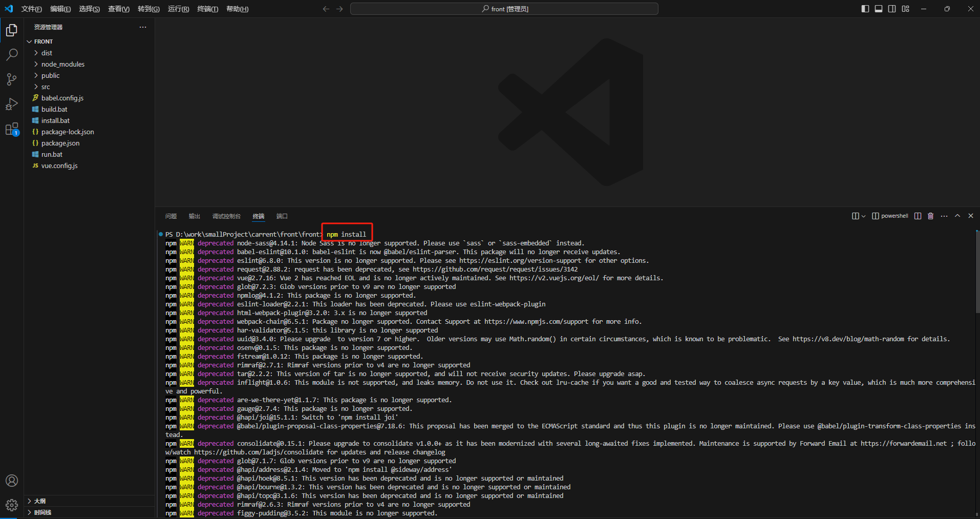Open explorer panel more actions ellipsis
Image resolution: width=980 pixels, height=519 pixels.
143,27
